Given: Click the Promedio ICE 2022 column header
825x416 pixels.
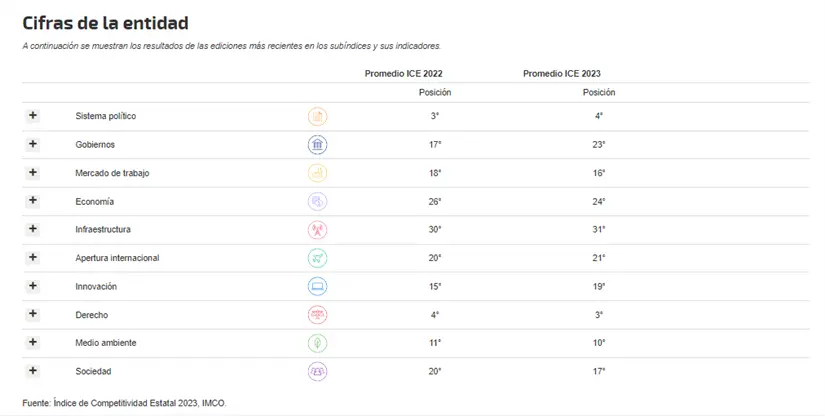Looking at the screenshot, I should click(403, 73).
